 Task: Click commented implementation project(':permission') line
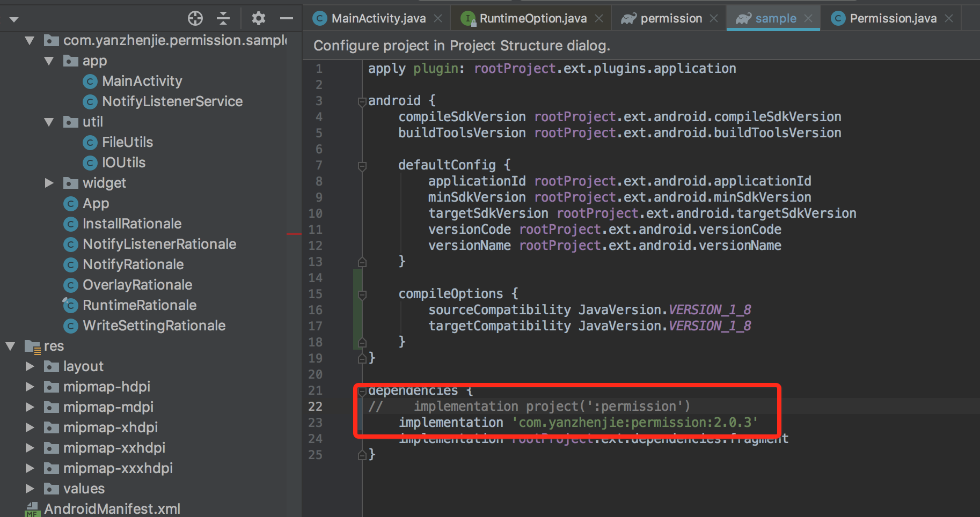(x=529, y=407)
